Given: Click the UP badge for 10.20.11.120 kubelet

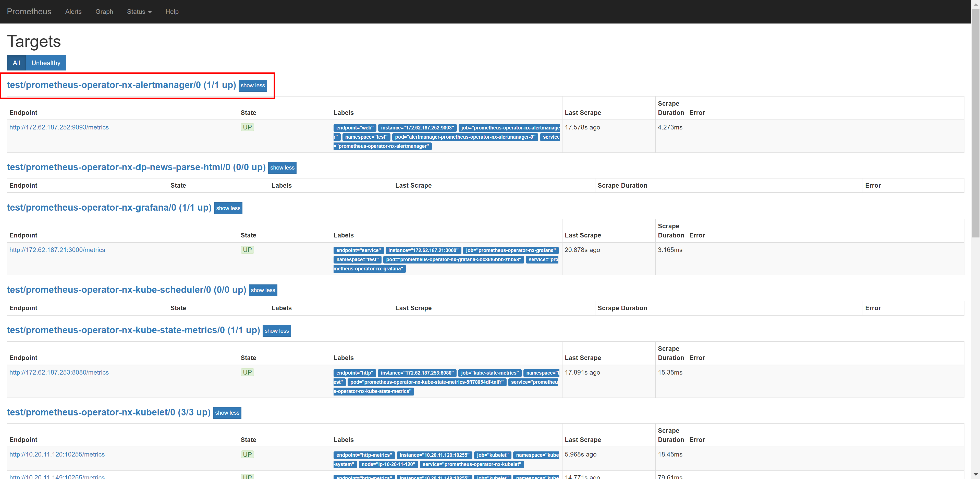Looking at the screenshot, I should [x=247, y=454].
